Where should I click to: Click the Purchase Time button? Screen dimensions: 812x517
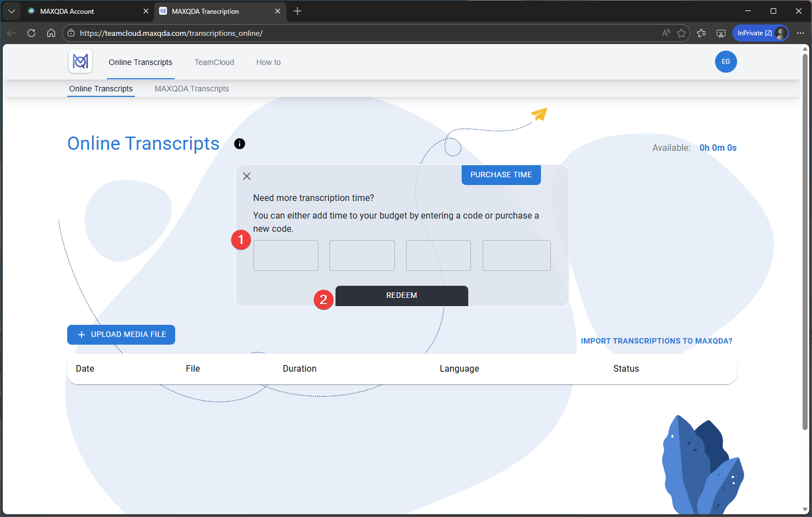pyautogui.click(x=501, y=175)
